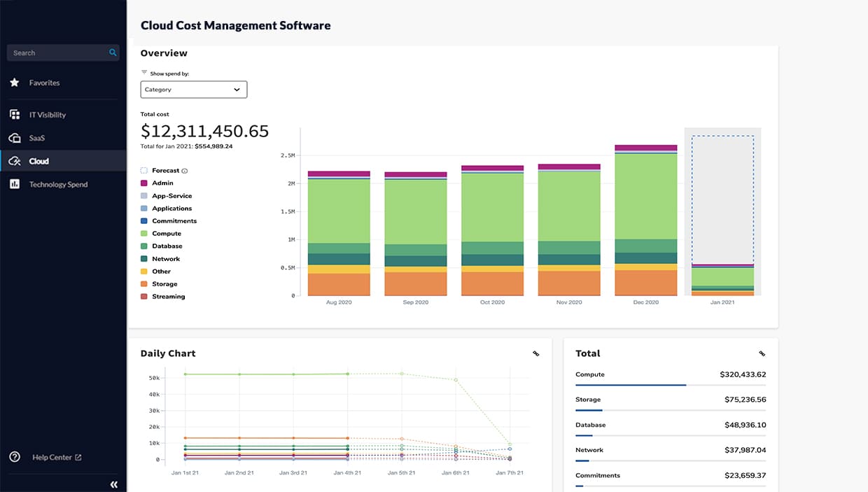Click the Search input field
The height and width of the screenshot is (492, 868).
63,52
